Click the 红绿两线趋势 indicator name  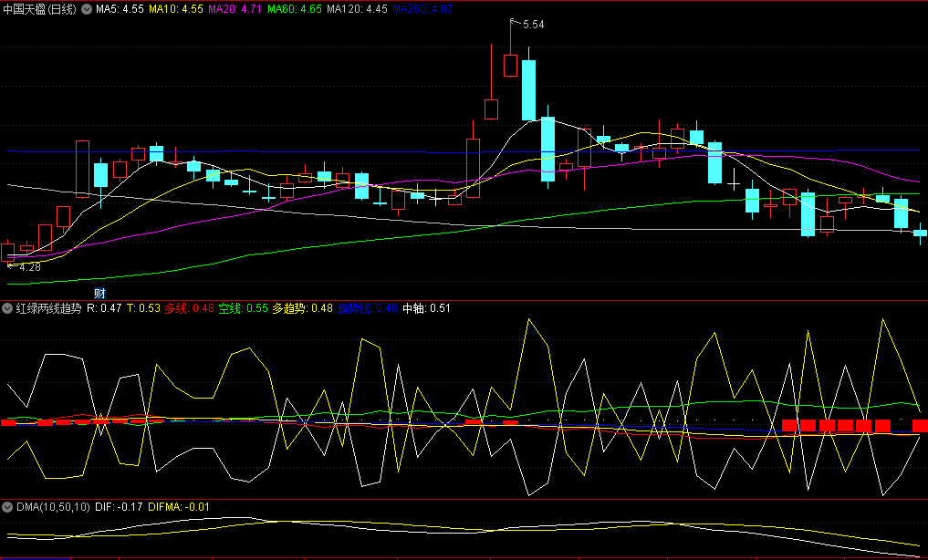48,308
